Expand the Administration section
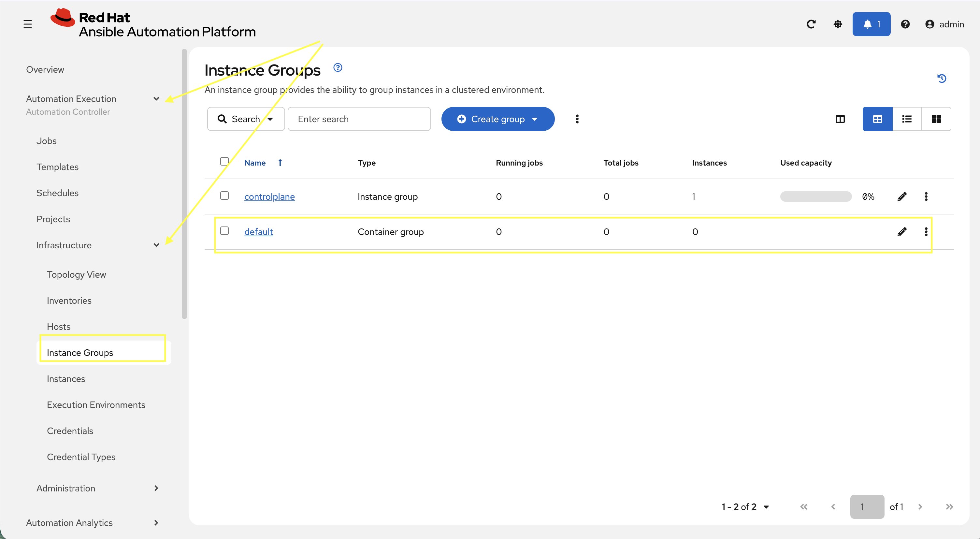The height and width of the screenshot is (539, 980). click(x=156, y=488)
